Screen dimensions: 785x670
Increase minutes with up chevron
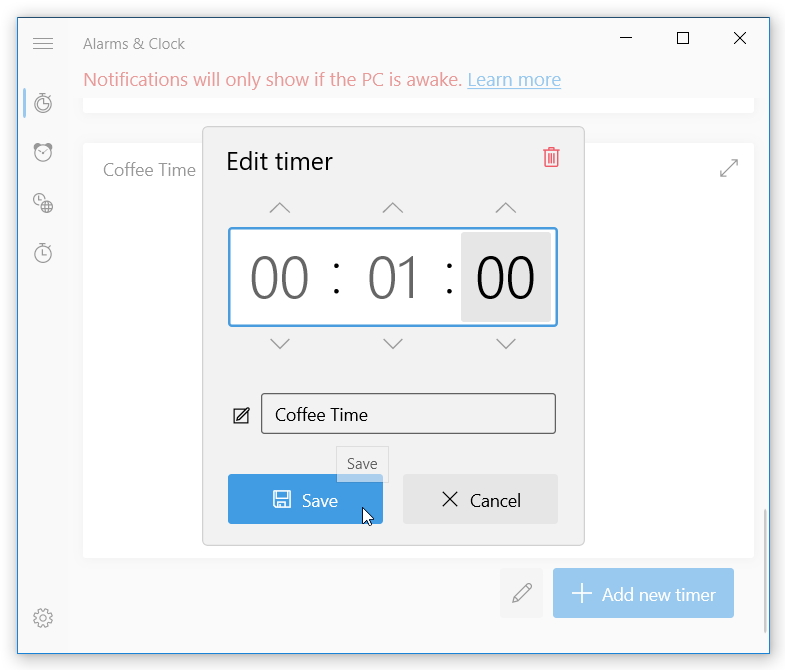(x=393, y=208)
